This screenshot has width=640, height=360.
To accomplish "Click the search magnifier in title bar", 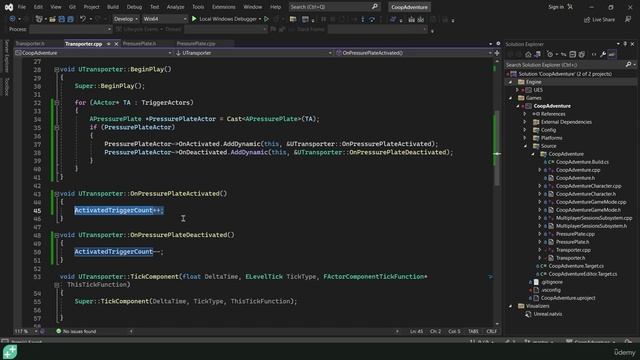I will 375,7.
